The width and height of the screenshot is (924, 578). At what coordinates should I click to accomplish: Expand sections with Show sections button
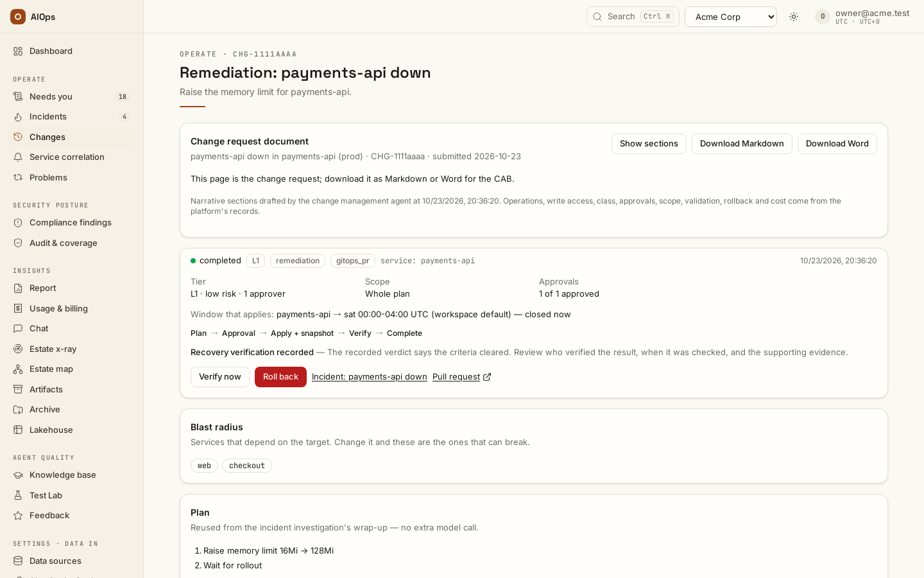(649, 144)
